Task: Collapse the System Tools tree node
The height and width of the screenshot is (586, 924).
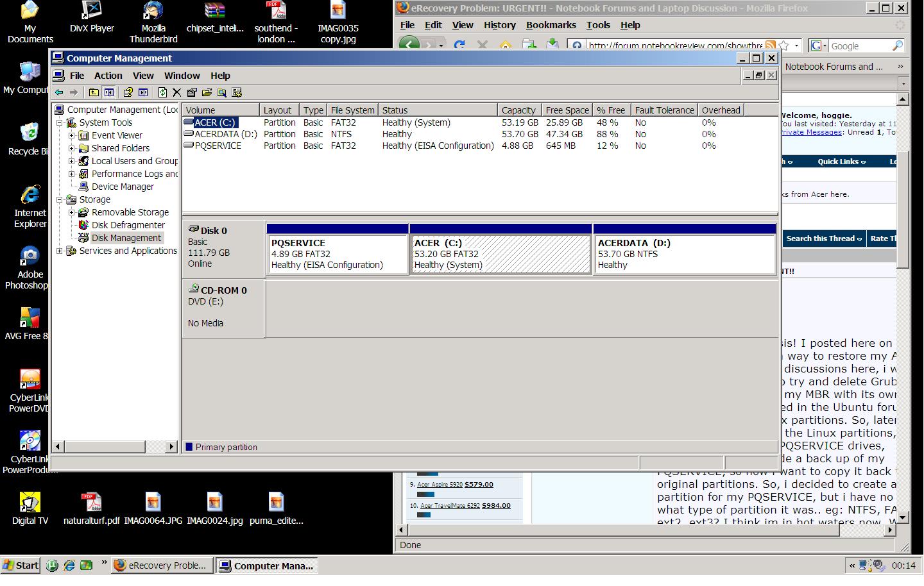Action: pyautogui.click(x=60, y=123)
